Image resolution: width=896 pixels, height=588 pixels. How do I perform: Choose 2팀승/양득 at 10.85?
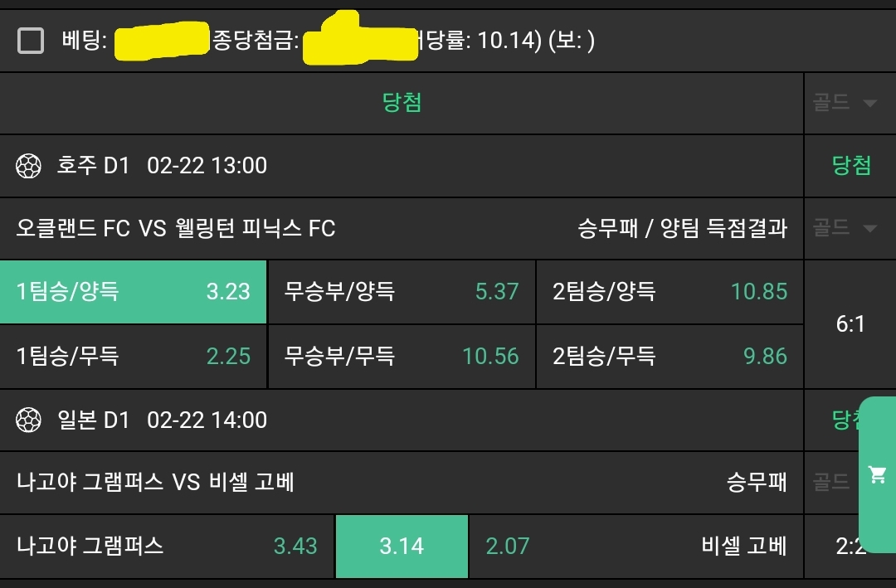click(670, 291)
